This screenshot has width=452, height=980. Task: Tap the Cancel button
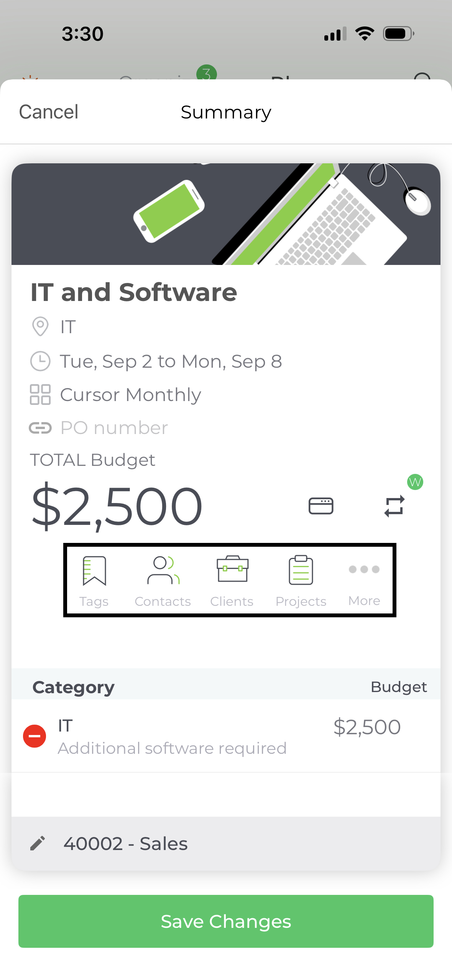(49, 112)
